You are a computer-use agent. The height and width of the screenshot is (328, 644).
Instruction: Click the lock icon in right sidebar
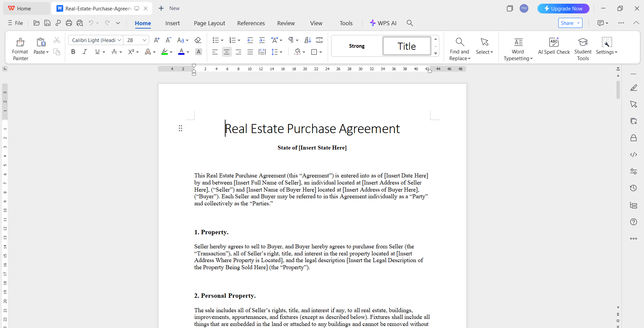tap(634, 138)
